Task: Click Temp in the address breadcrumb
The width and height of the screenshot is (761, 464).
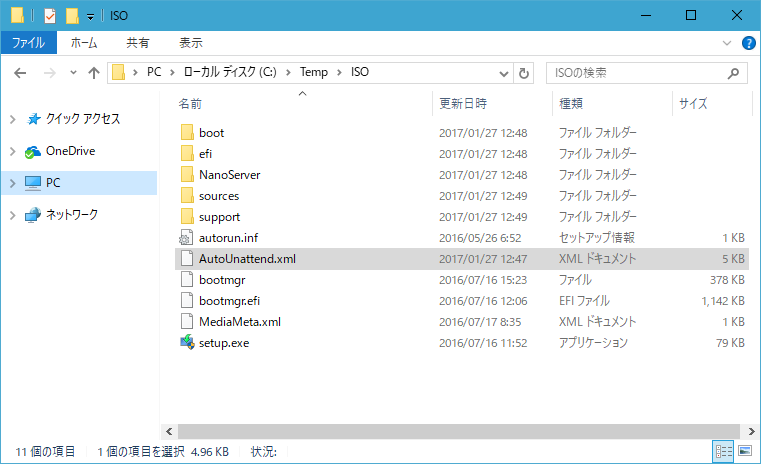Action: pos(314,72)
